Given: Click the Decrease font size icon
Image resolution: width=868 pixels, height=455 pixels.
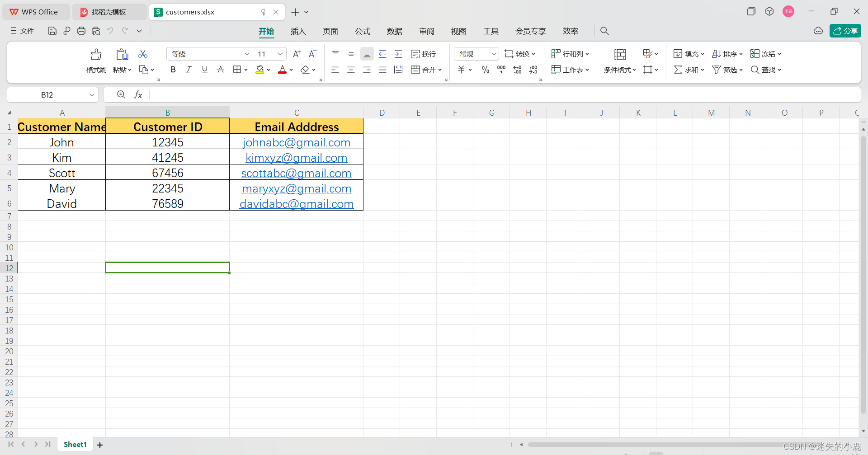Looking at the screenshot, I should [x=312, y=54].
